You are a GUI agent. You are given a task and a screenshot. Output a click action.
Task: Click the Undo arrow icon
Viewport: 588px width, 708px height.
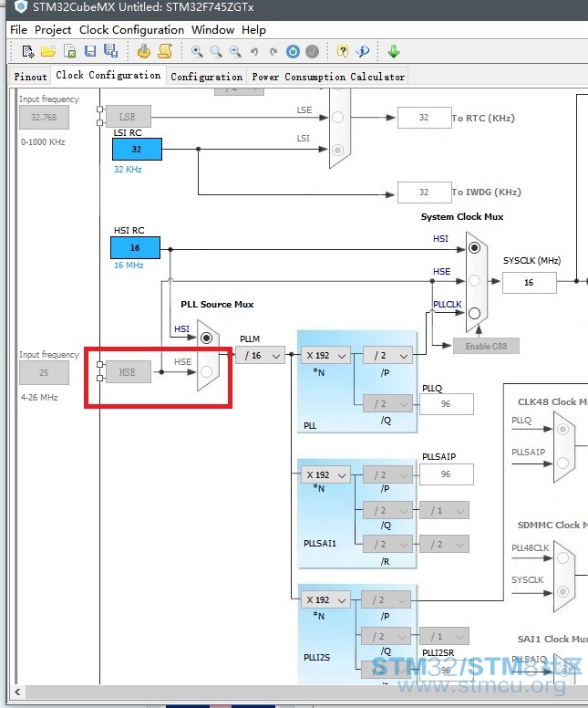coord(254,51)
